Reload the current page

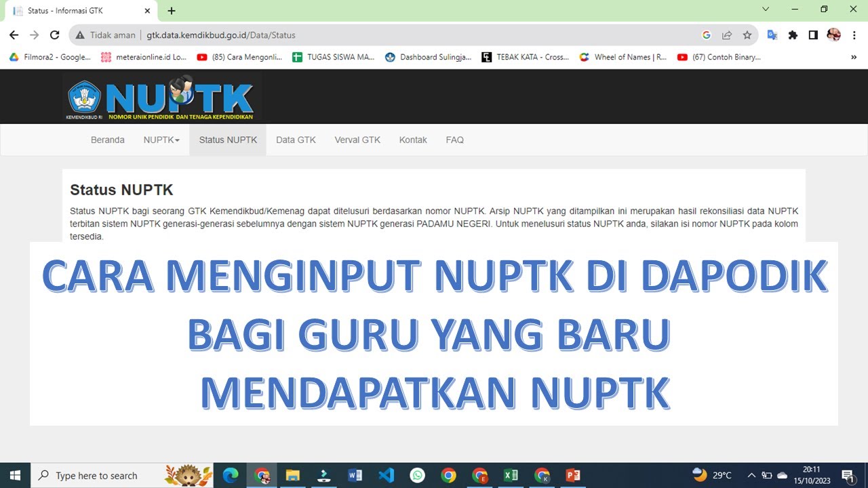click(55, 35)
